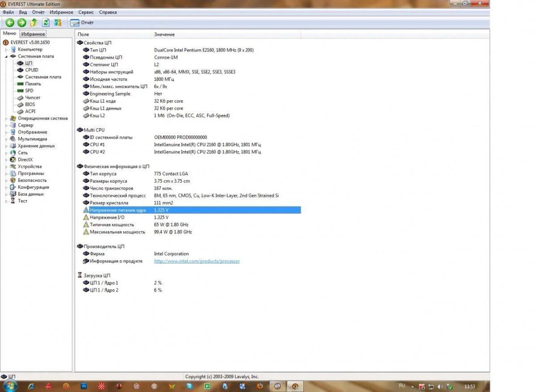Go back using the green back arrow

[x=10, y=22]
